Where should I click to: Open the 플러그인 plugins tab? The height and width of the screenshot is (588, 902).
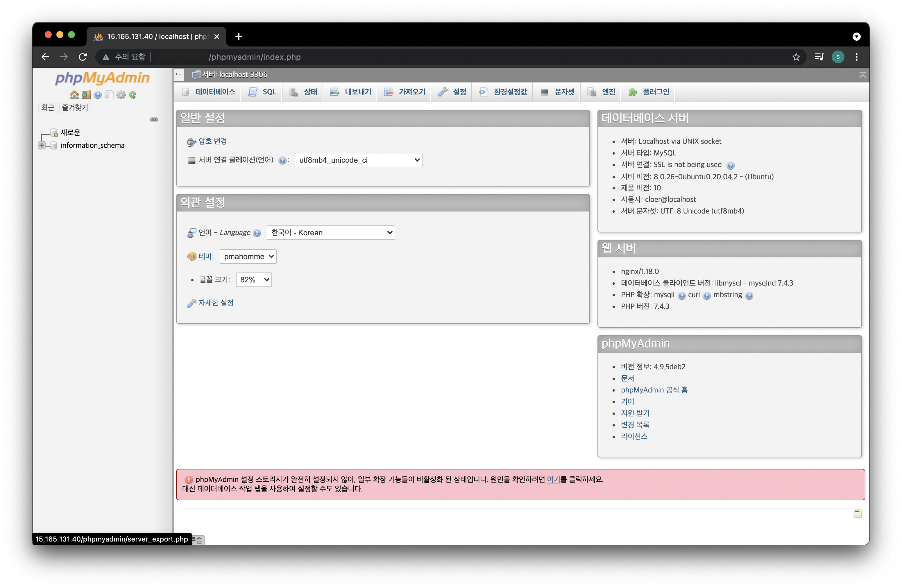(649, 92)
